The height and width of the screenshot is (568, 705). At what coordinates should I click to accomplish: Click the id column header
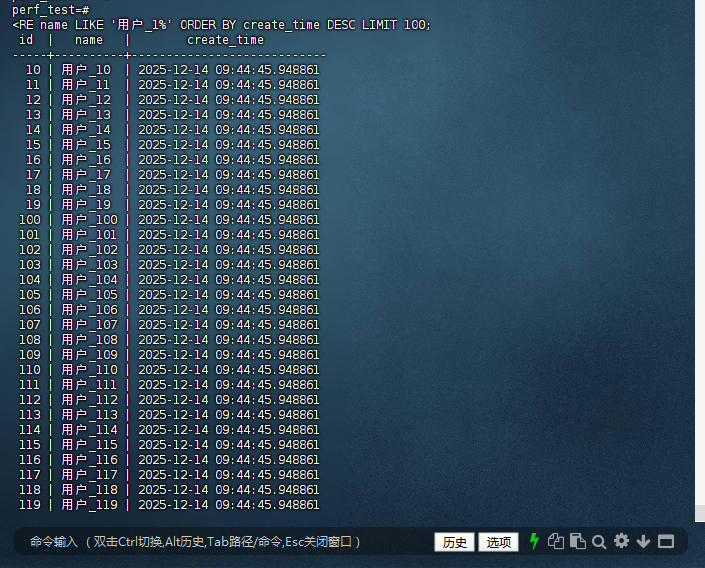coord(26,40)
